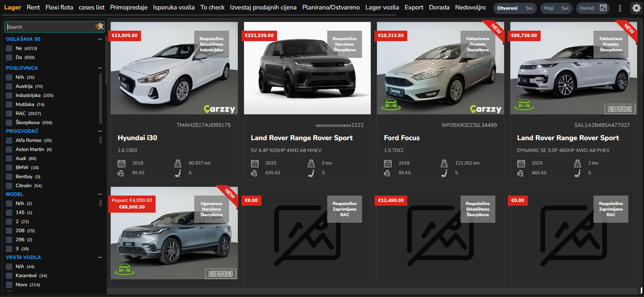Open the Period calendar icon
This screenshot has height=297, width=644.
[603, 8]
